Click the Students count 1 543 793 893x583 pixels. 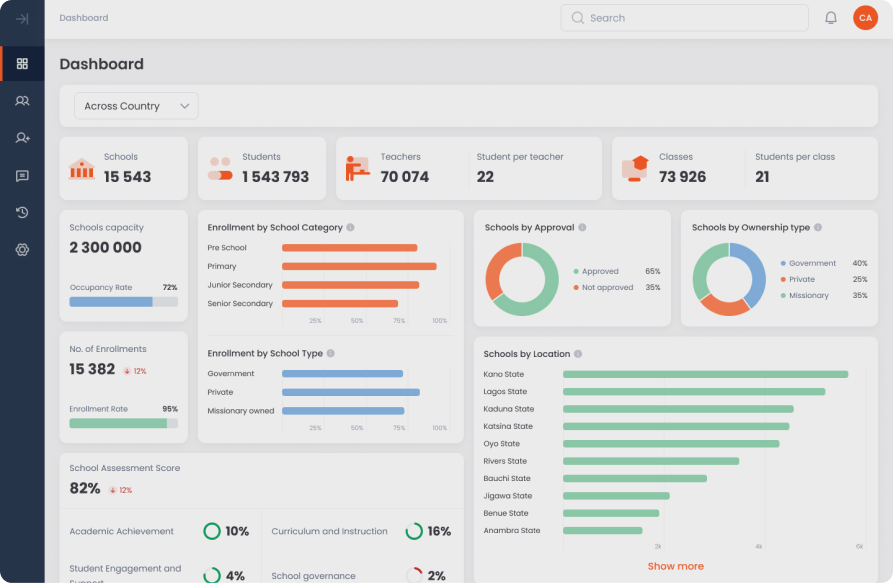(x=276, y=177)
